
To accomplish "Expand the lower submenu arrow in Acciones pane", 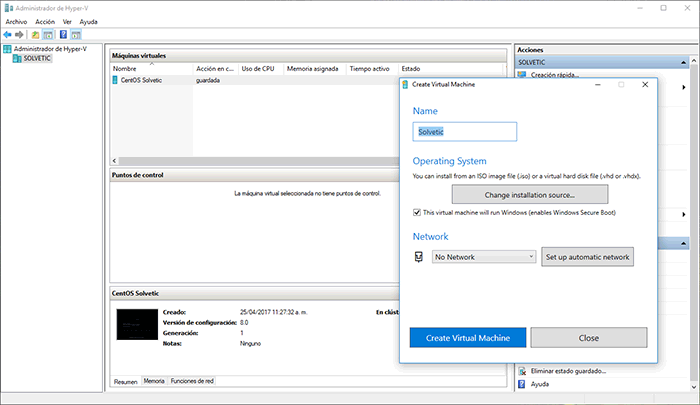I will pyautogui.click(x=683, y=214).
